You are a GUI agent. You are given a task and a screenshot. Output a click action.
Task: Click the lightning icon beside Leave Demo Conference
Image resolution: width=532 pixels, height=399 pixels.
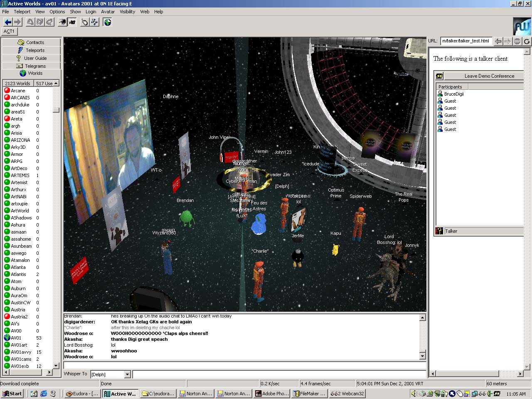439,76
